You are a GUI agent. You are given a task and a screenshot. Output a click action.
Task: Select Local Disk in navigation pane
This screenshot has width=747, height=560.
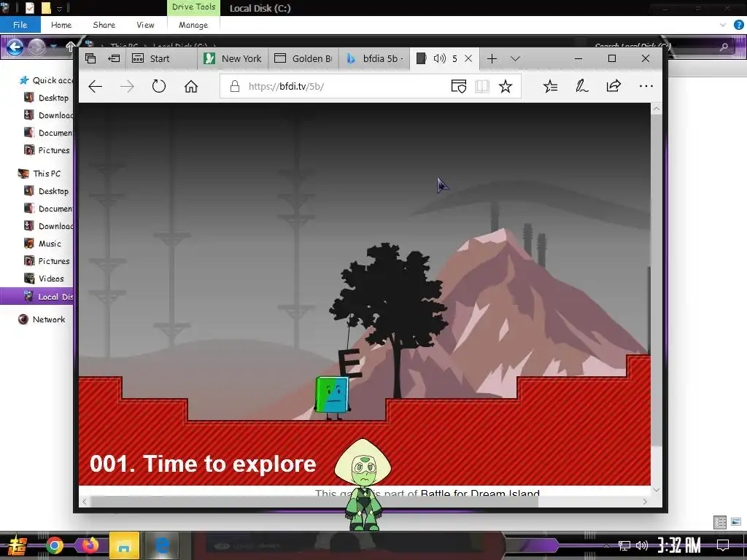(x=37, y=296)
